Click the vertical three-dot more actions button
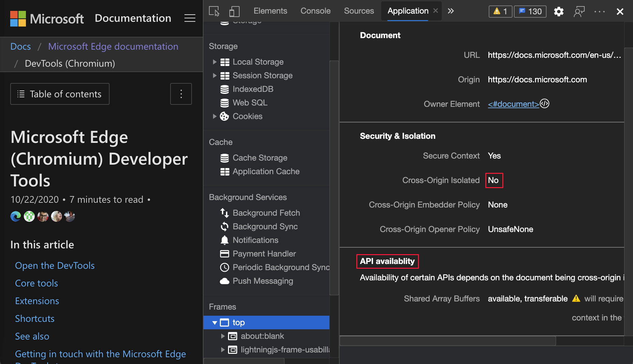 coord(181,94)
